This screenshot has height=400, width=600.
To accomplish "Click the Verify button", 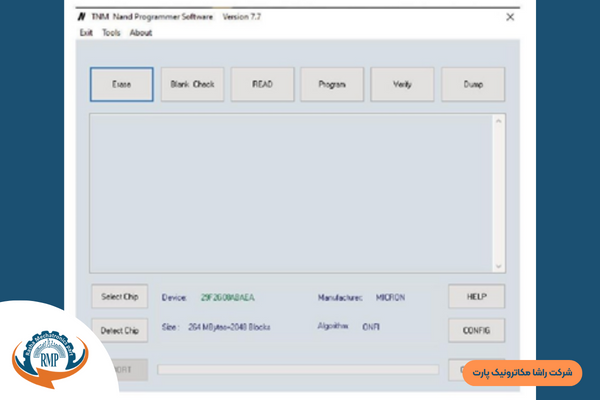I will click(402, 85).
